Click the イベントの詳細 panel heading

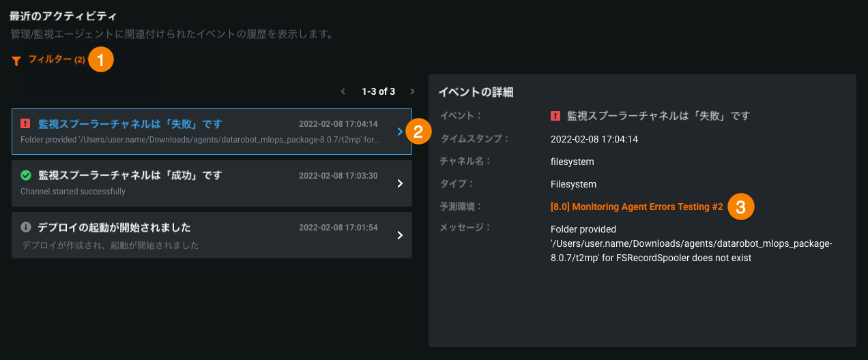coord(476,92)
